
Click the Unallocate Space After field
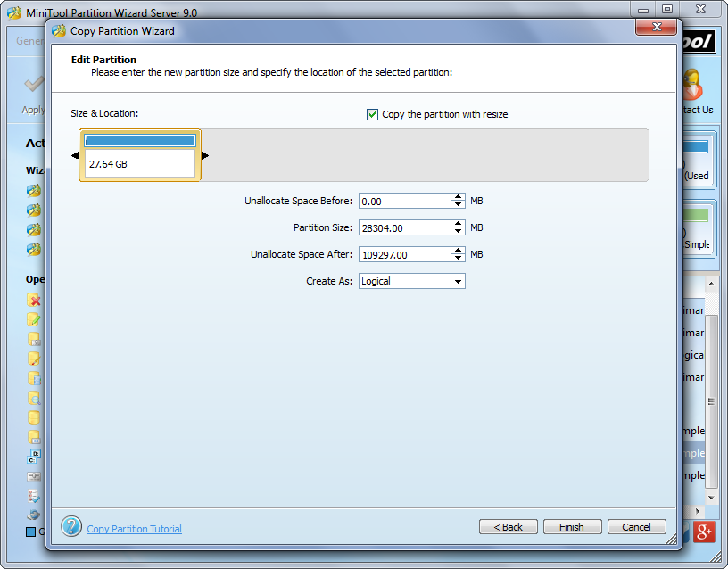[405, 254]
